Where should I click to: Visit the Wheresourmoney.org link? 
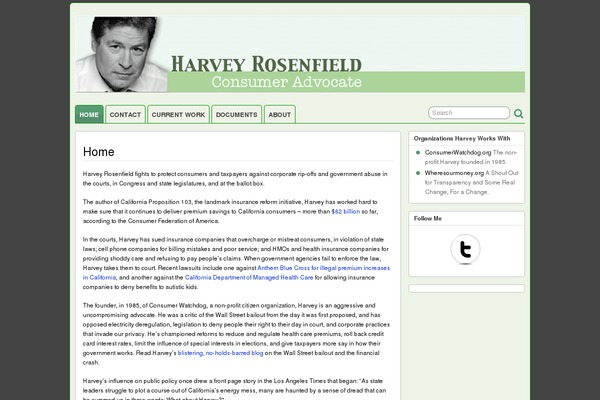click(x=454, y=173)
